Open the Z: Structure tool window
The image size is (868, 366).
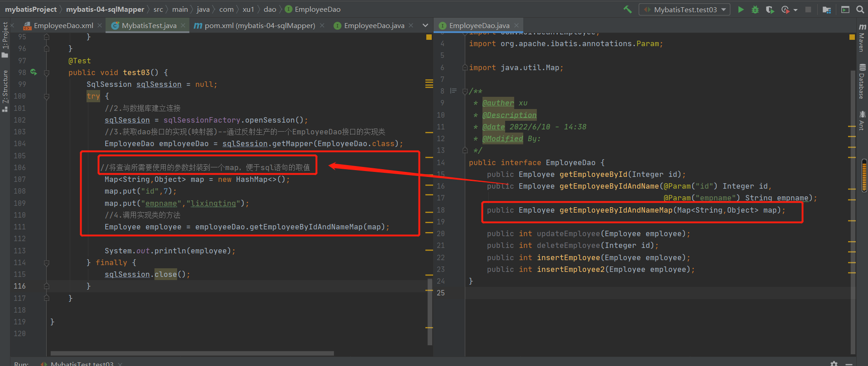5,90
